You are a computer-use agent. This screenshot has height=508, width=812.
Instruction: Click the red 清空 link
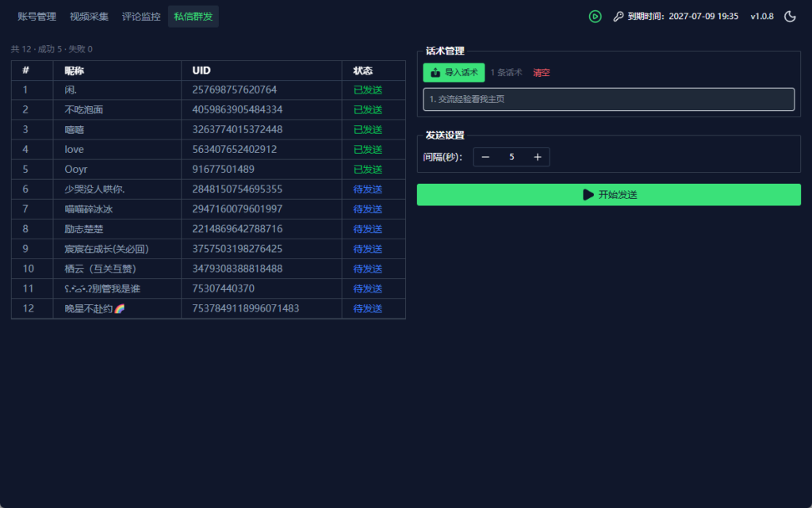[541, 72]
